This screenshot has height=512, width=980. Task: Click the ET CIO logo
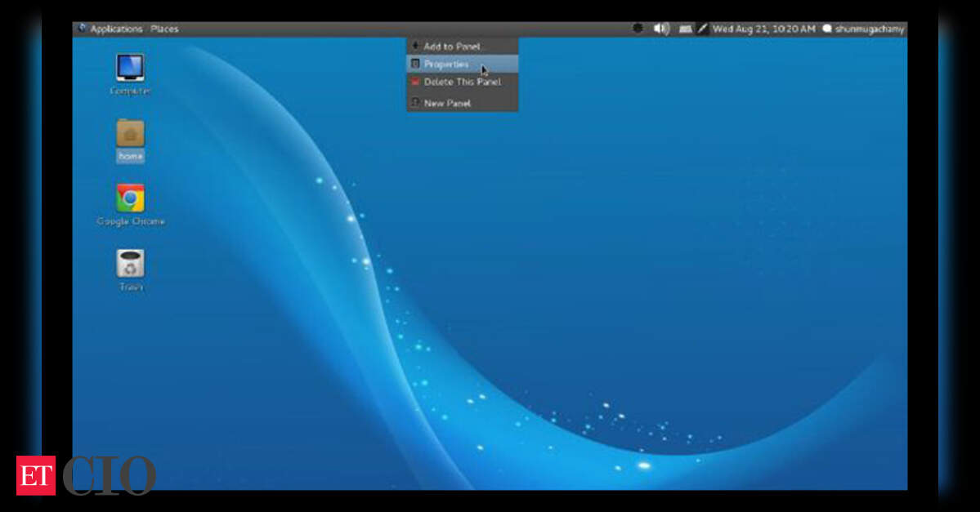(x=86, y=475)
